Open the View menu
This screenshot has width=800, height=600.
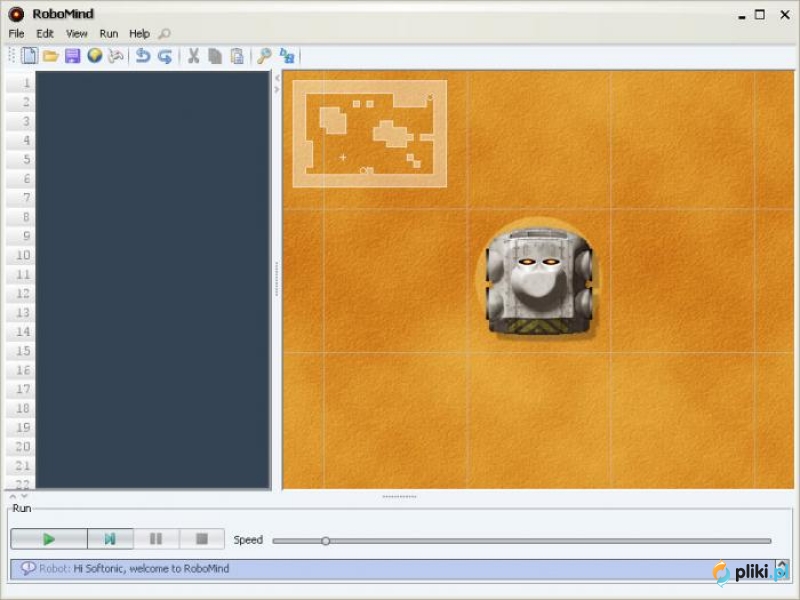[x=77, y=34]
